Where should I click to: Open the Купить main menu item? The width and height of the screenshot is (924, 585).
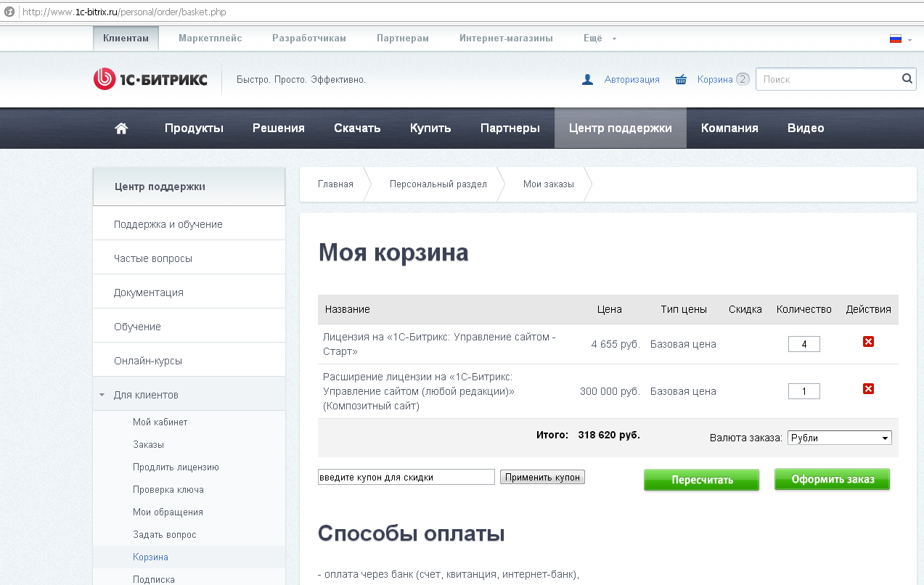pyautogui.click(x=430, y=128)
